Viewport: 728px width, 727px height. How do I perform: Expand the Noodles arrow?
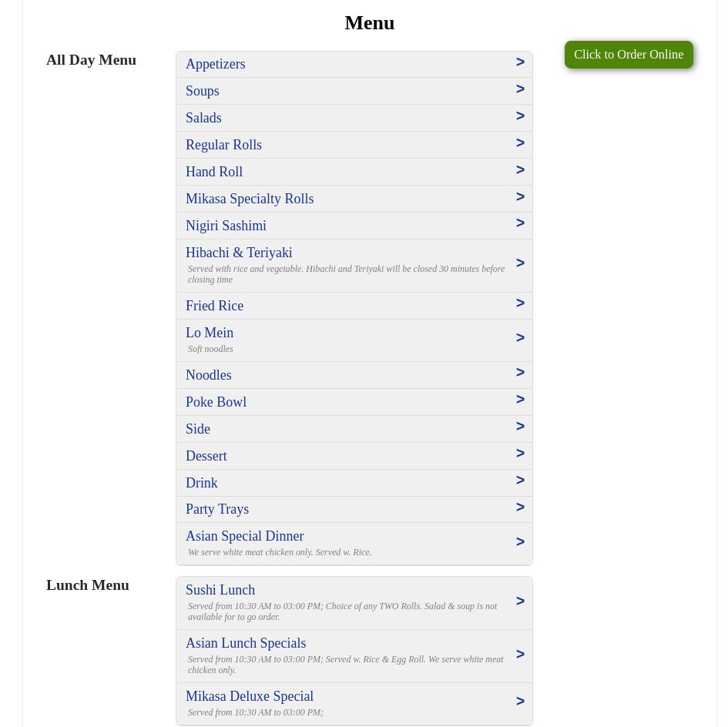coord(520,373)
